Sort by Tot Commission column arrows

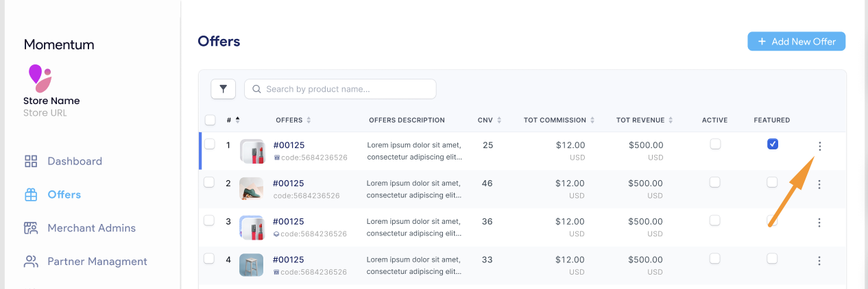pos(592,121)
